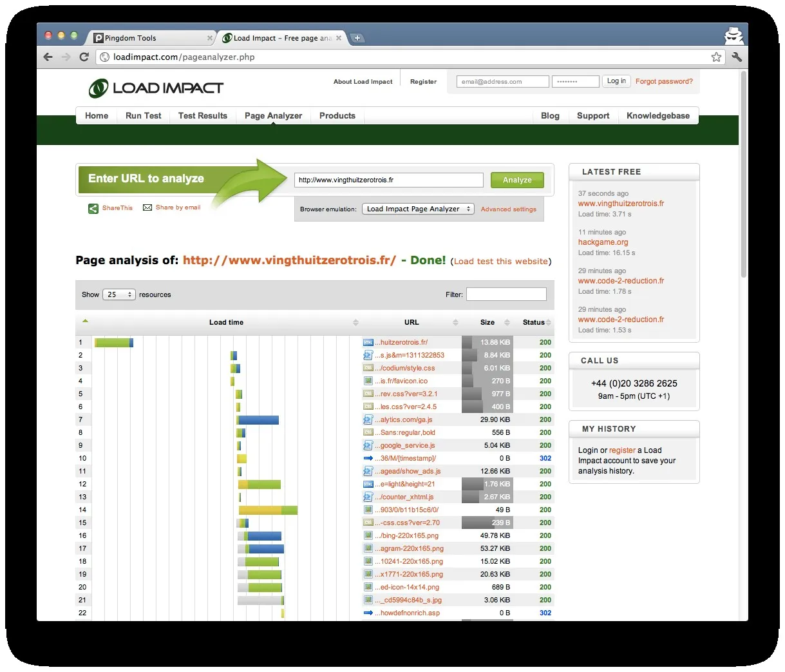Click the green Analyze button

pyautogui.click(x=517, y=180)
